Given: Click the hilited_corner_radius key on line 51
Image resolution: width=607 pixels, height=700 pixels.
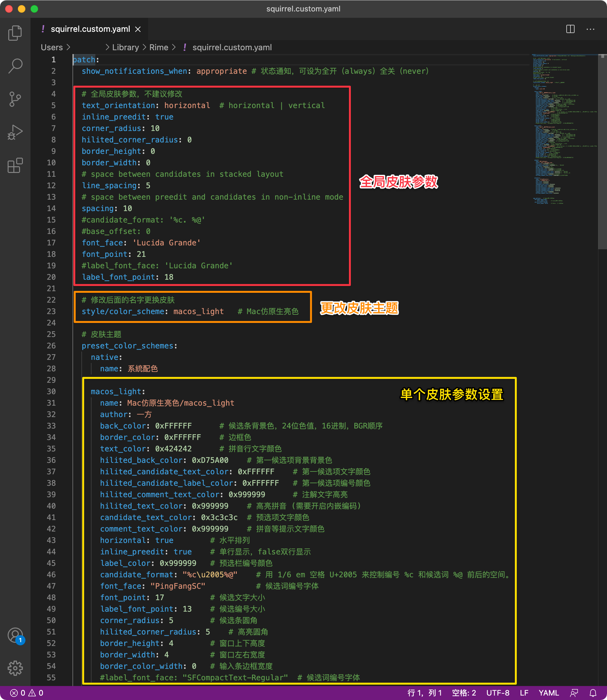Looking at the screenshot, I should (x=148, y=632).
